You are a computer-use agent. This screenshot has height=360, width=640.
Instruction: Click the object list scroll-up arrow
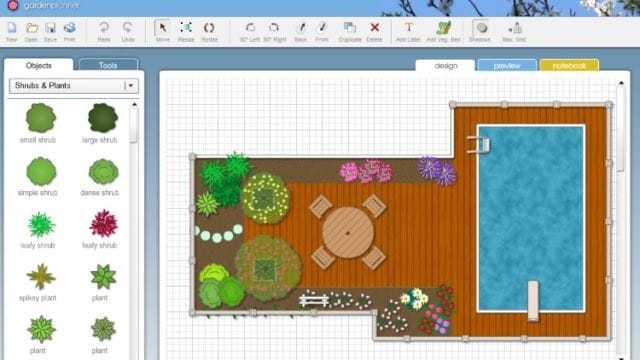(134, 105)
